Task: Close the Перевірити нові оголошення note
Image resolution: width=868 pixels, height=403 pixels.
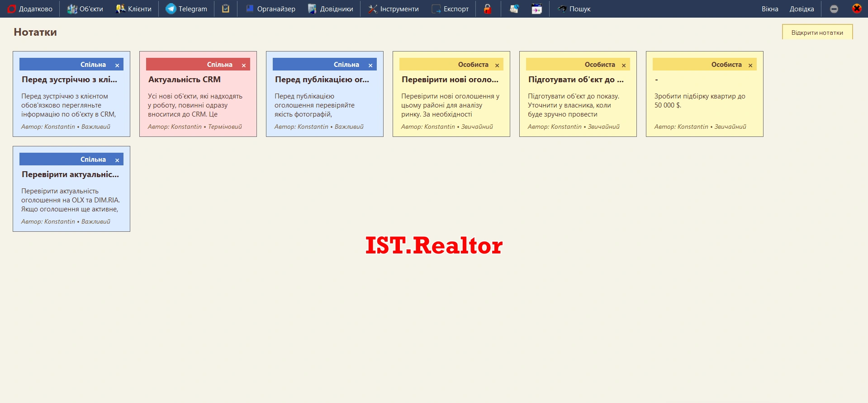Action: pos(497,66)
